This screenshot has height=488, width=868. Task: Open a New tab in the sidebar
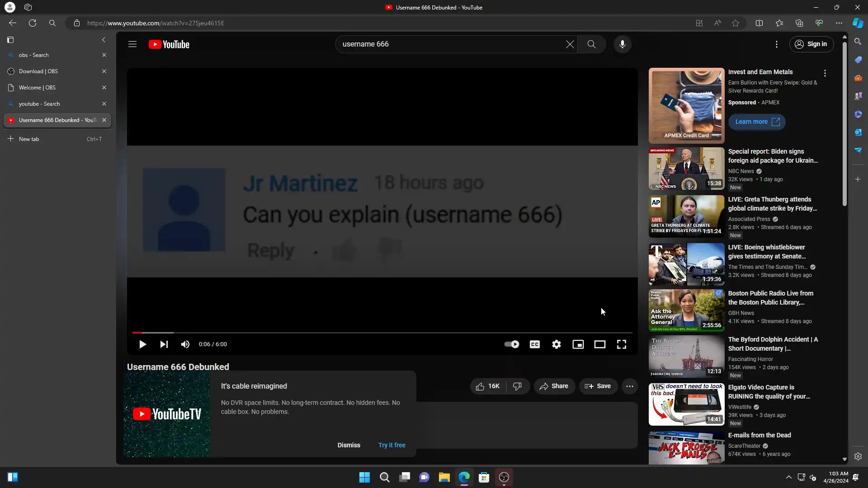(x=29, y=139)
